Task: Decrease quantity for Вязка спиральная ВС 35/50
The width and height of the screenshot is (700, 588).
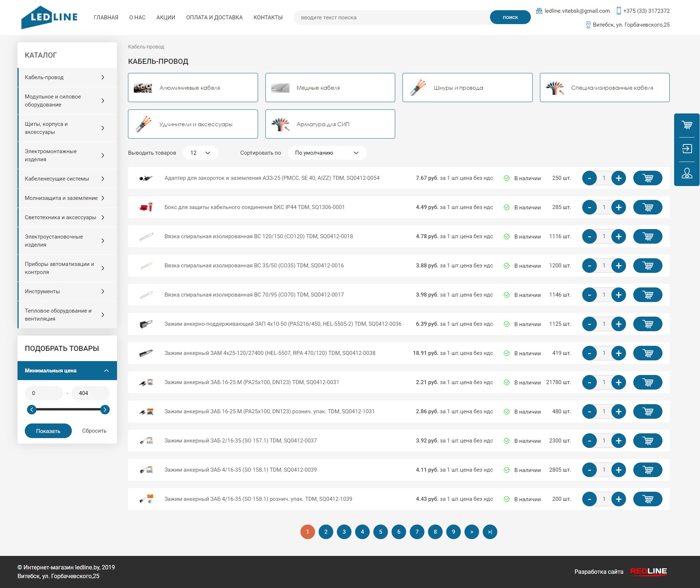Action: pos(589,266)
